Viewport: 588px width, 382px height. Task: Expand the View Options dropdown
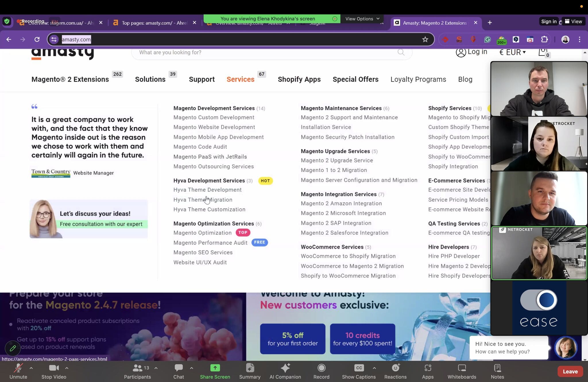pyautogui.click(x=362, y=19)
